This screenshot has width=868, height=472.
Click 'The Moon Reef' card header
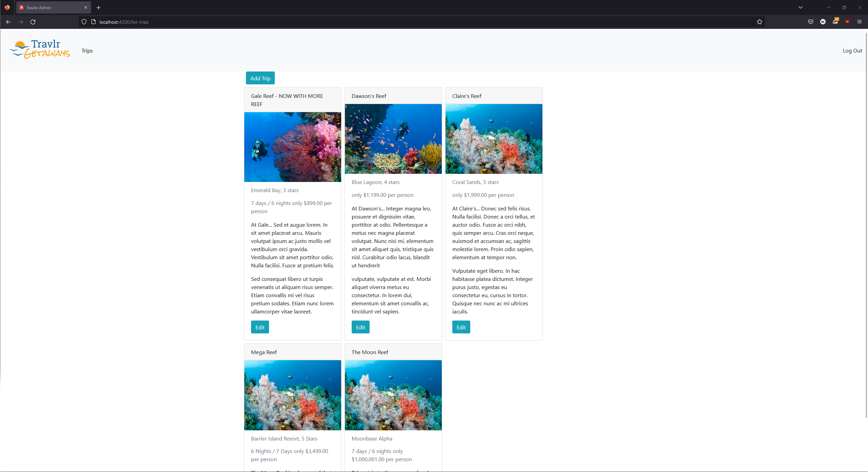coord(393,352)
